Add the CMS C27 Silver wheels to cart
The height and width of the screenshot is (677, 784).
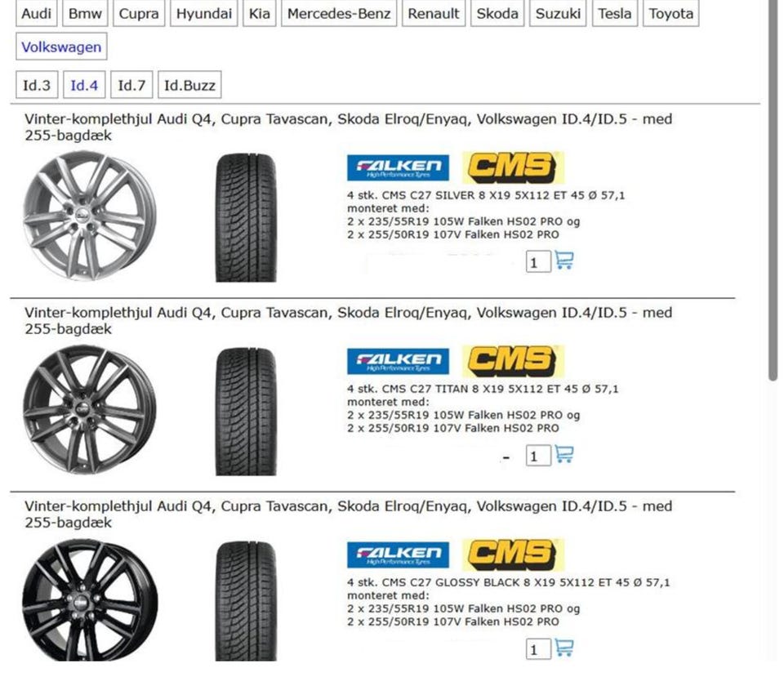(563, 261)
